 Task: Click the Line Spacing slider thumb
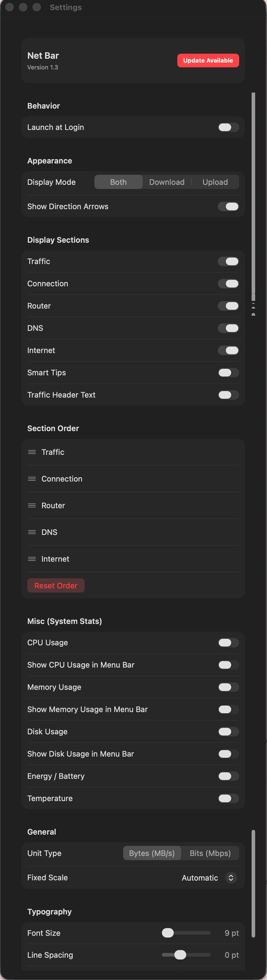180,955
